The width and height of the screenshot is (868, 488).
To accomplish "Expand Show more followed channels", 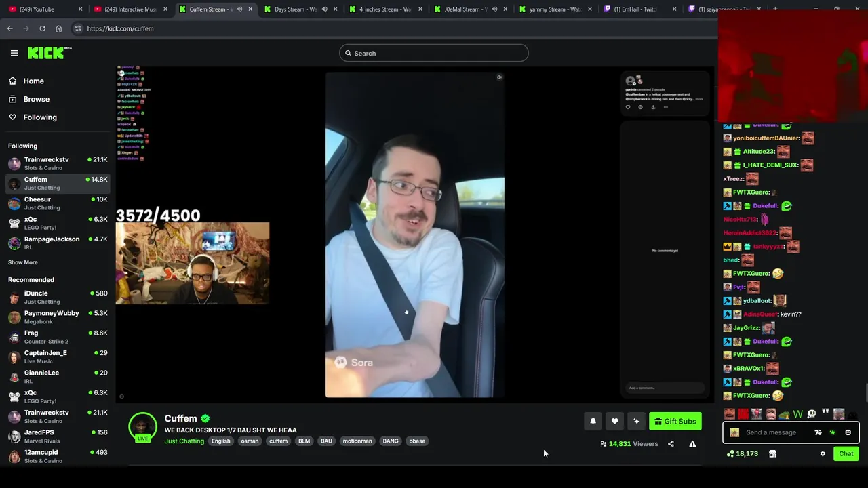I will pyautogui.click(x=23, y=262).
